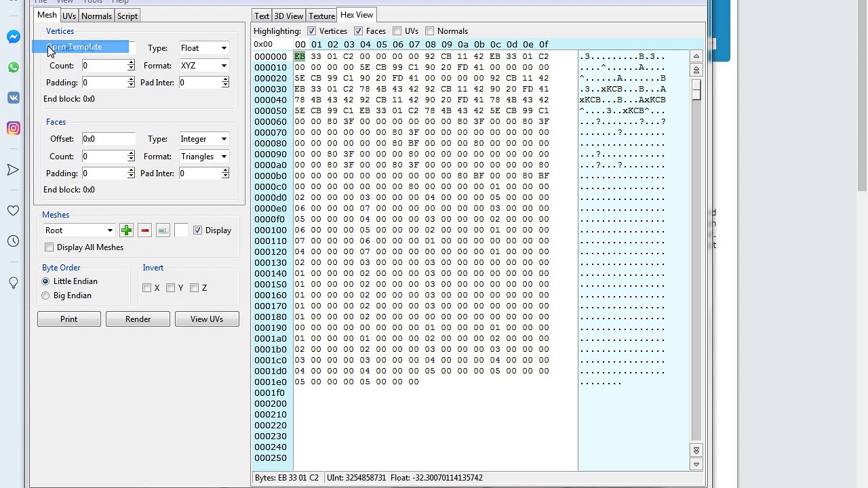Open Meshes dropdown showing Root
The width and height of the screenshot is (868, 488).
point(79,230)
